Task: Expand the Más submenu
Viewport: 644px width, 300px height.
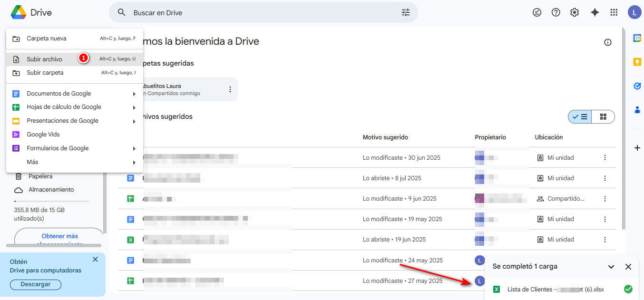Action: coord(134,162)
